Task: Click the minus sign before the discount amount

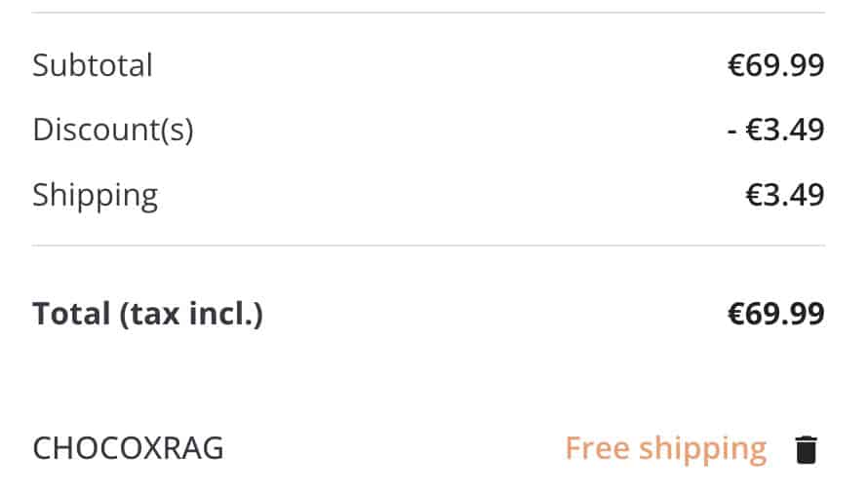Action: click(732, 131)
